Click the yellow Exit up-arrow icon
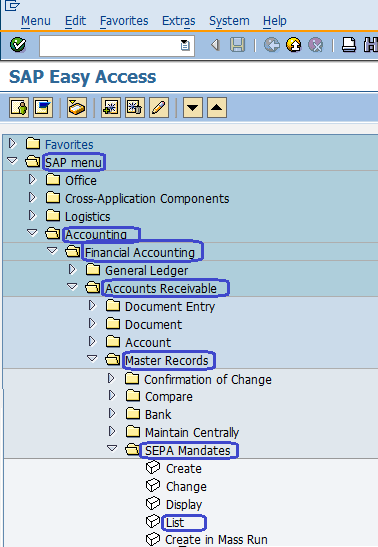 click(294, 45)
